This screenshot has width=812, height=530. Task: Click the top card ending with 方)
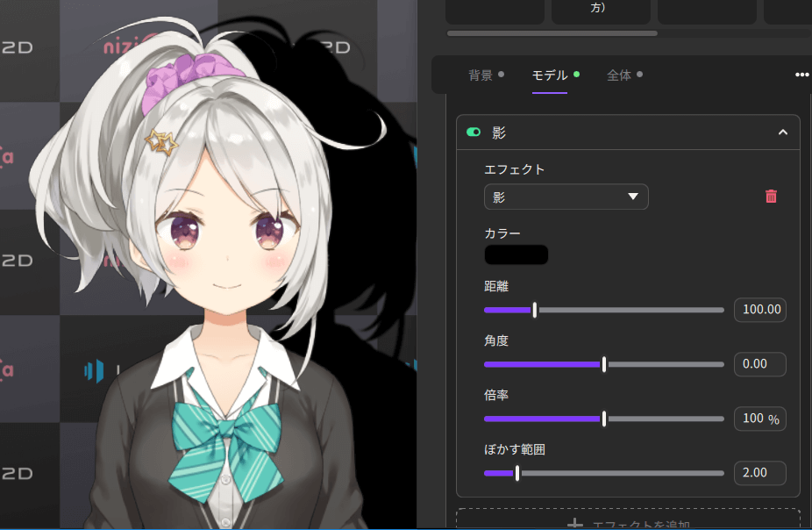[599, 11]
